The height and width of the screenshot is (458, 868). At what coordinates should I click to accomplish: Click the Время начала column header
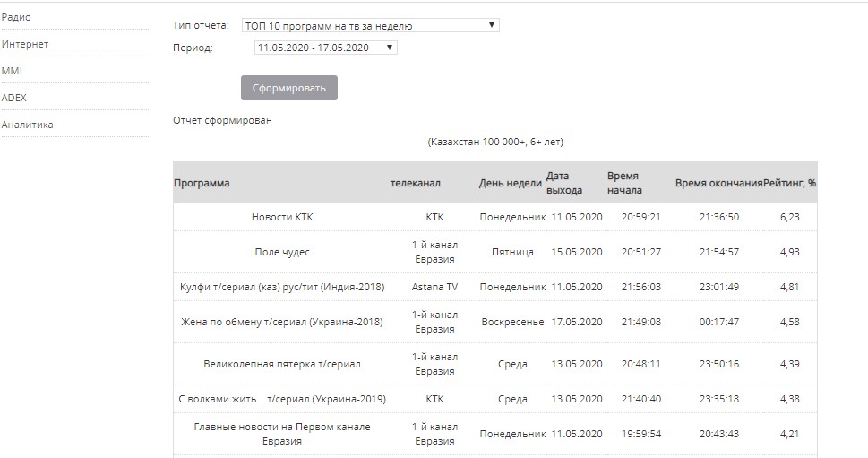tap(623, 183)
